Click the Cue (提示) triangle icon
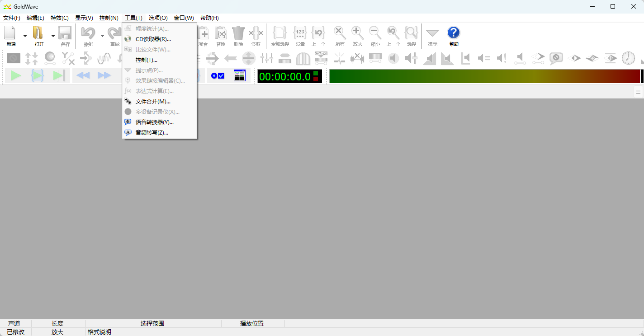The width and height of the screenshot is (644, 336). tap(433, 33)
